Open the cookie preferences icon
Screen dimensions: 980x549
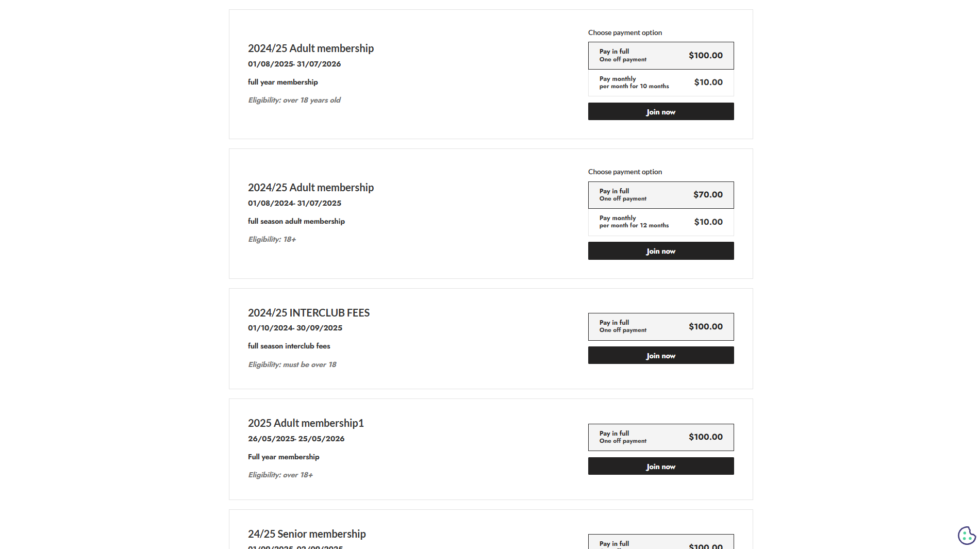coord(967,535)
